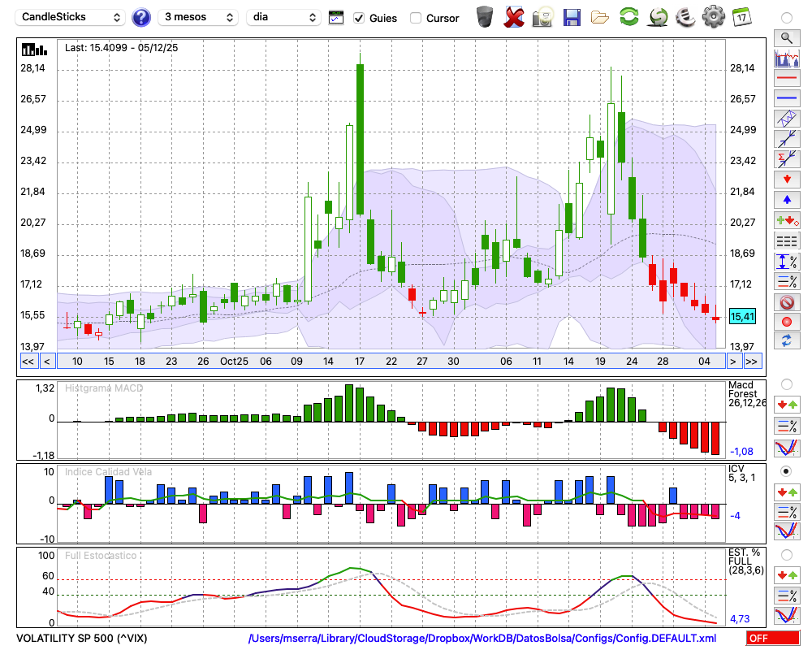Click the 15,41 current price label
Viewport: 812px width, 650px height.
coord(742,316)
